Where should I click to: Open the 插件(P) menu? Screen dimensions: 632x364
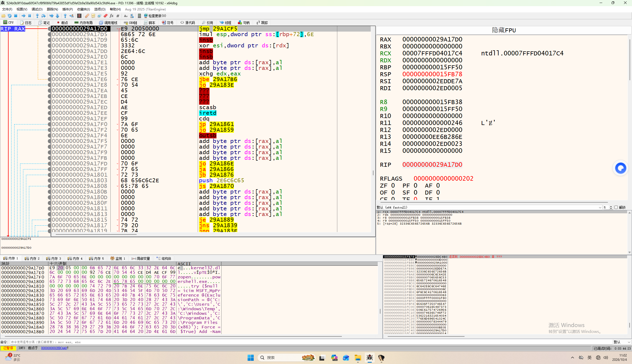(68, 9)
